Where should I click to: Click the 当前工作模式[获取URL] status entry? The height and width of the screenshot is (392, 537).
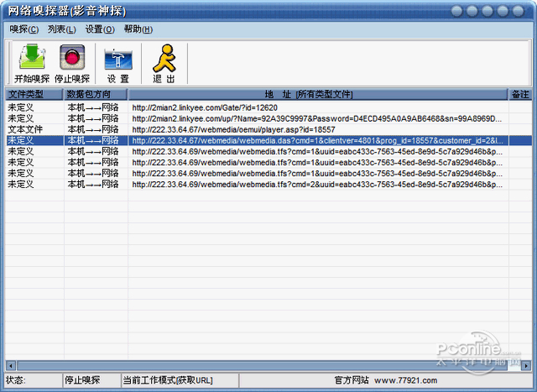(x=168, y=380)
